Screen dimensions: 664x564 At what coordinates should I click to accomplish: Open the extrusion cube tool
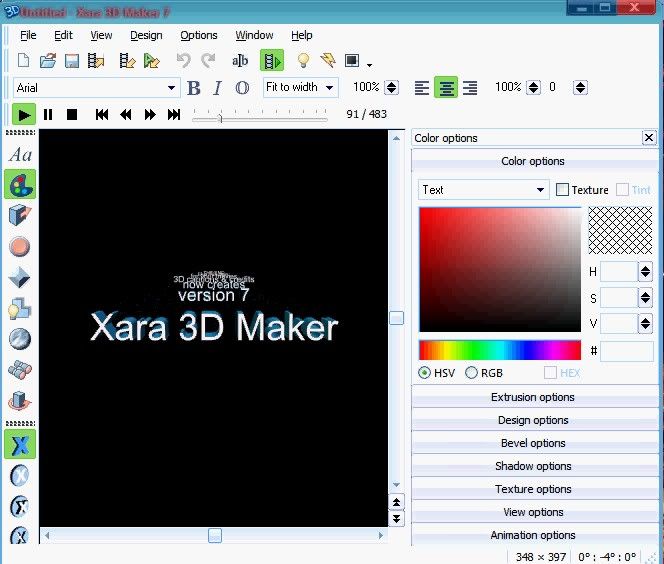(20, 215)
